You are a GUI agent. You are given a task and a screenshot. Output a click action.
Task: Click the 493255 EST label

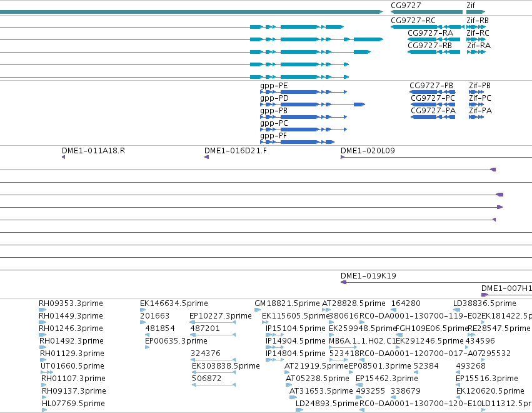[371, 391]
